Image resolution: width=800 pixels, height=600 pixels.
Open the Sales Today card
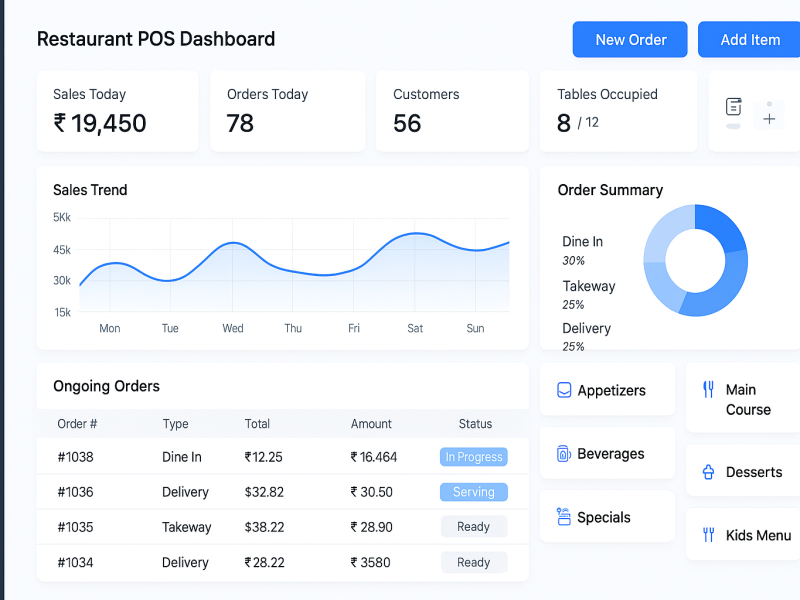tap(117, 111)
